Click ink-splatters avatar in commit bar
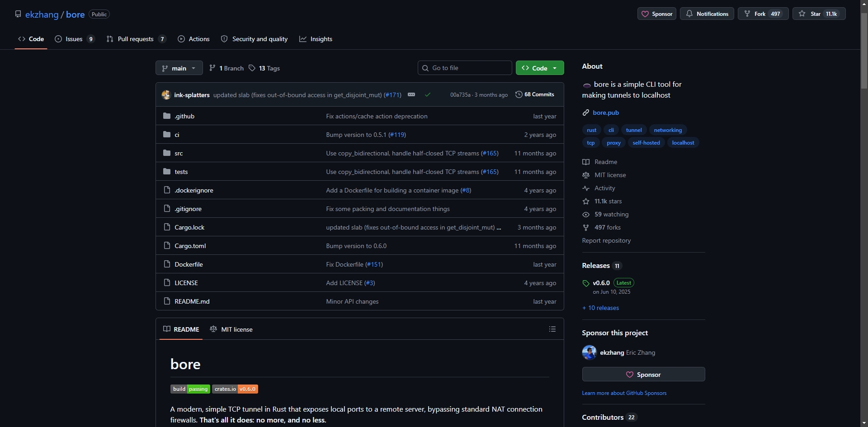The image size is (868, 427). coord(166,95)
